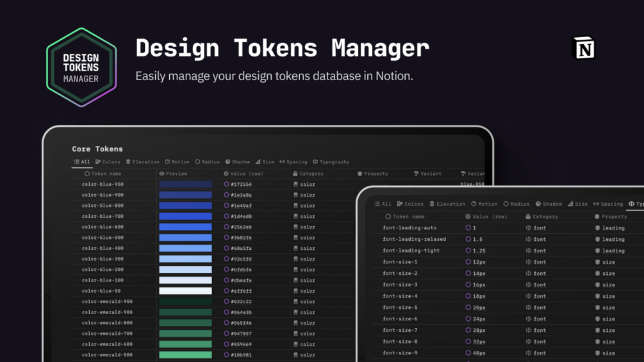644x362 pixels.
Task: Select the font-leading-auto token name
Action: tap(409, 228)
